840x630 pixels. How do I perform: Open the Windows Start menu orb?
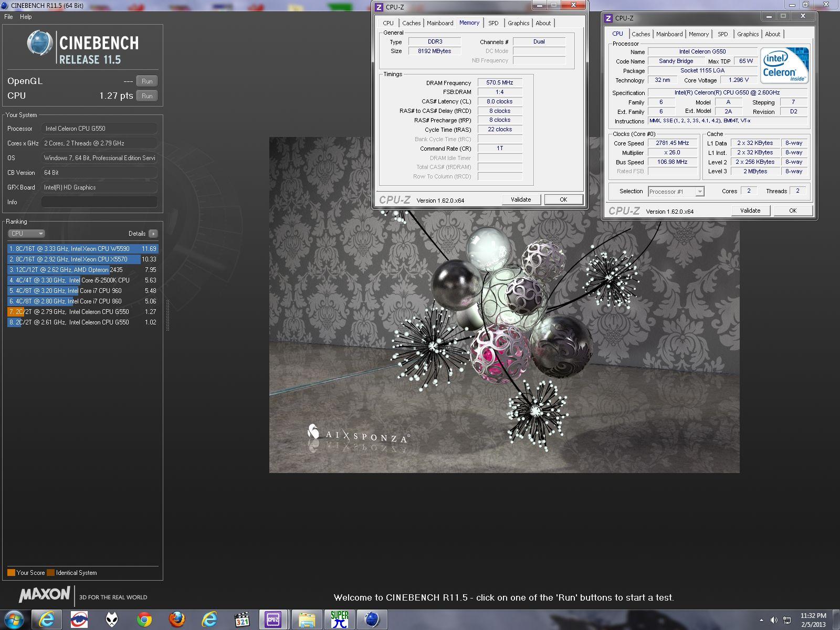click(14, 619)
